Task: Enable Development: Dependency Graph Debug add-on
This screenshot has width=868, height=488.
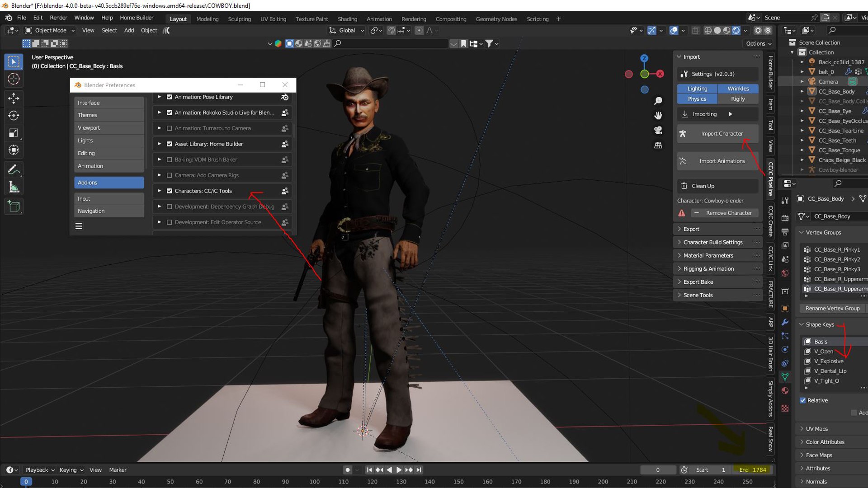Action: point(170,207)
